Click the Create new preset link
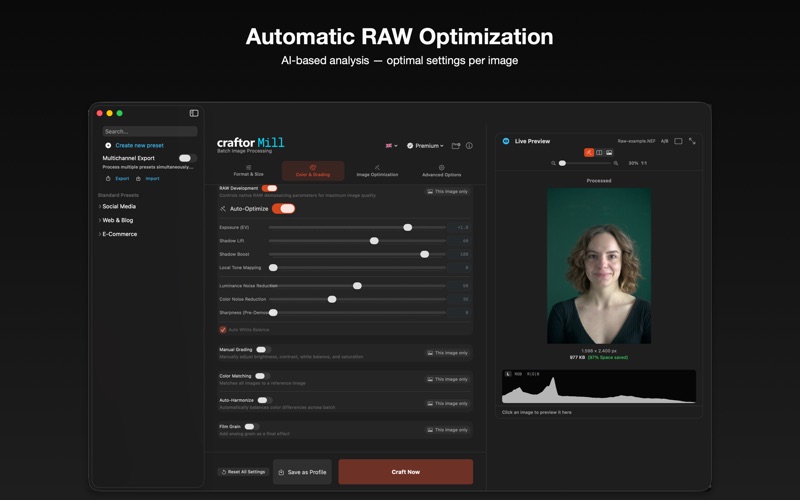Viewport: 800px width, 500px height. coord(139,145)
